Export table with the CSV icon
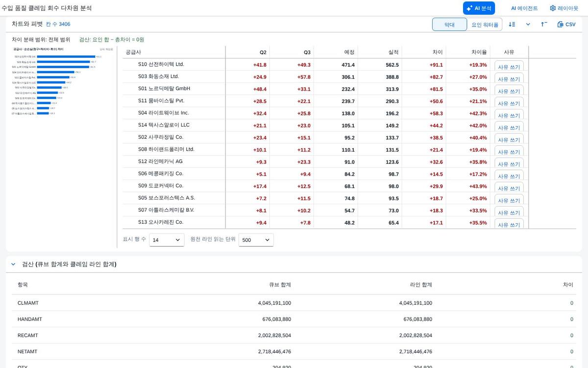The width and height of the screenshot is (588, 368). pyautogui.click(x=566, y=24)
